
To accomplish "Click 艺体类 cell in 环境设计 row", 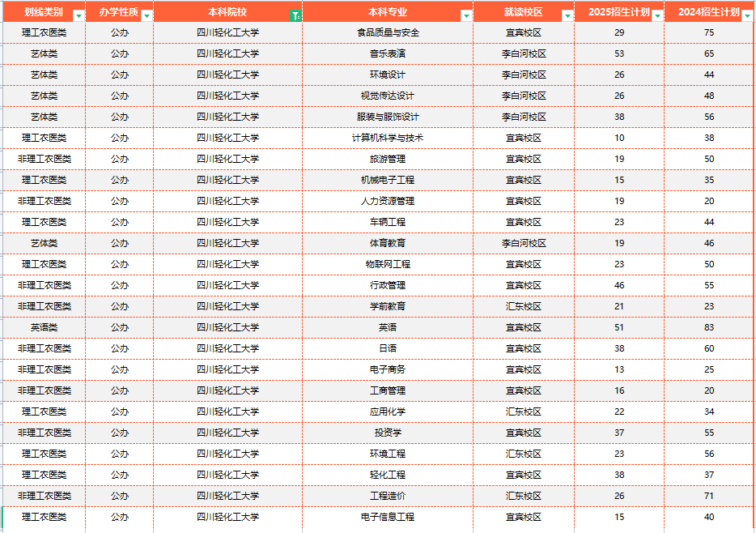I will (x=45, y=75).
